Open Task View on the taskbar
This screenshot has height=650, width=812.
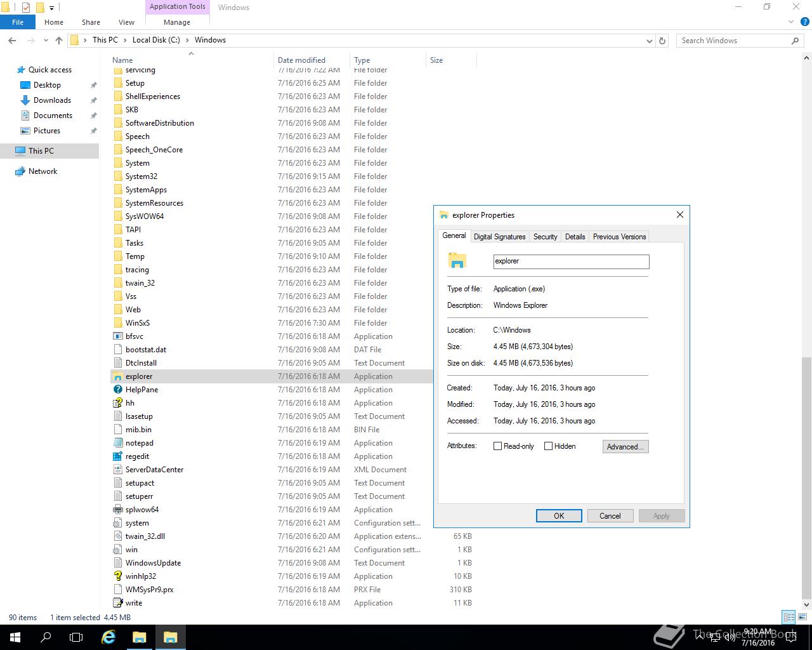[76, 637]
